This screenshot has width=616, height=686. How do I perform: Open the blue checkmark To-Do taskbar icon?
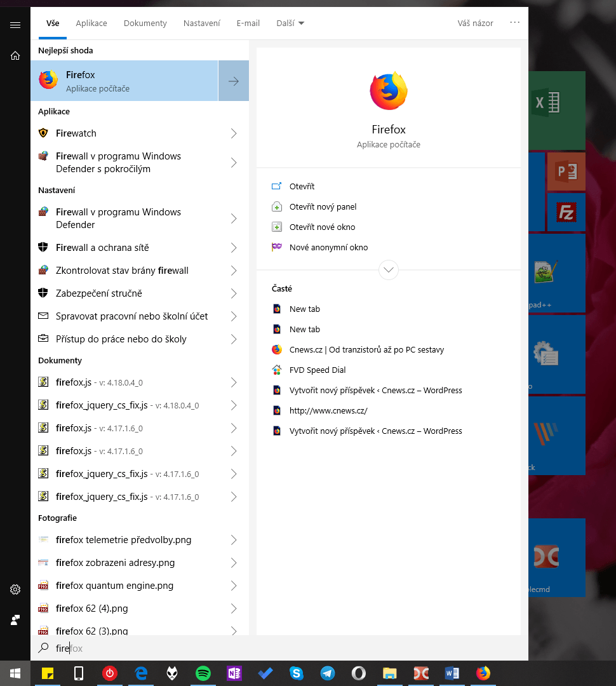point(265,673)
